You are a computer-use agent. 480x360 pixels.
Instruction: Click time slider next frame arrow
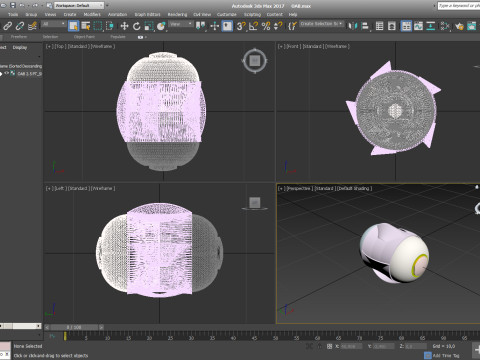pyautogui.click(x=101, y=327)
